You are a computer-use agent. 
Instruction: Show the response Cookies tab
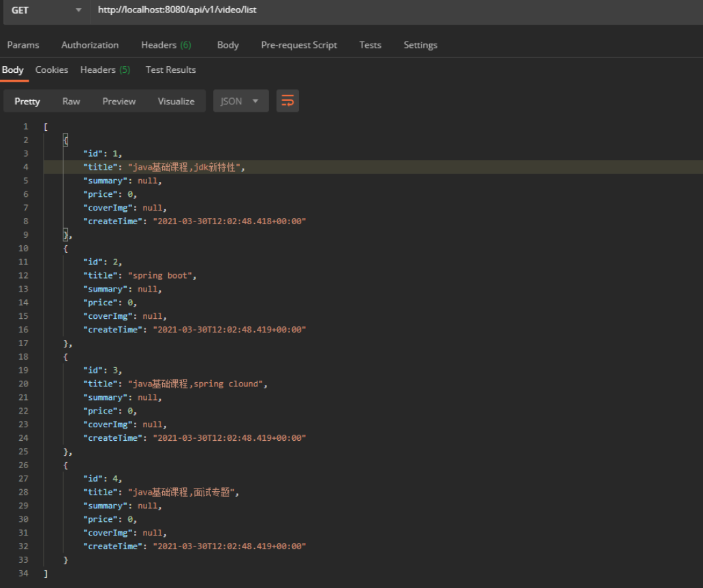coord(52,69)
